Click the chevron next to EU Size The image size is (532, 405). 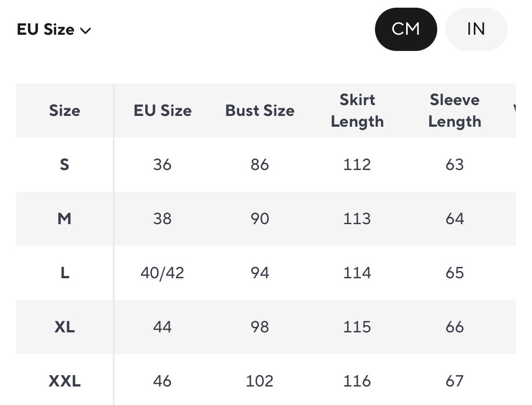86,31
